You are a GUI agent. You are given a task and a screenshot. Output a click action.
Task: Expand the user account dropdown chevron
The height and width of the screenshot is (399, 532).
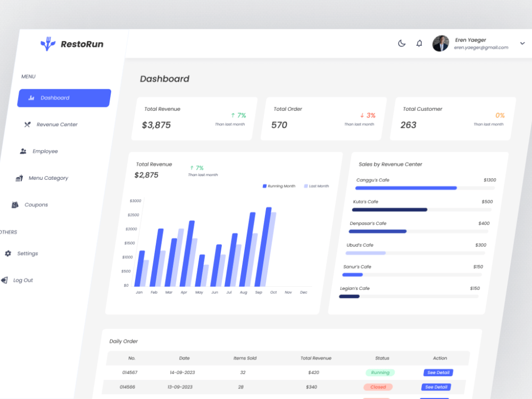pyautogui.click(x=522, y=44)
